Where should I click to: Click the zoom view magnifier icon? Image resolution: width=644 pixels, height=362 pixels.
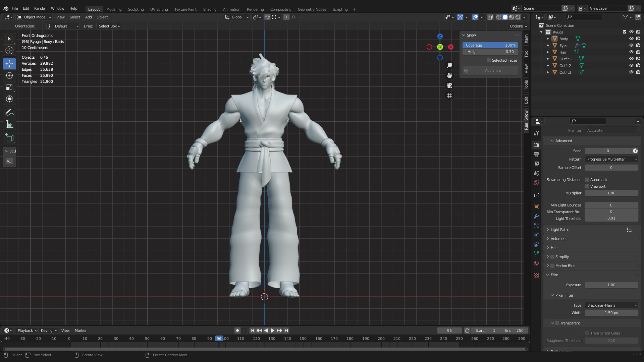[x=449, y=65]
